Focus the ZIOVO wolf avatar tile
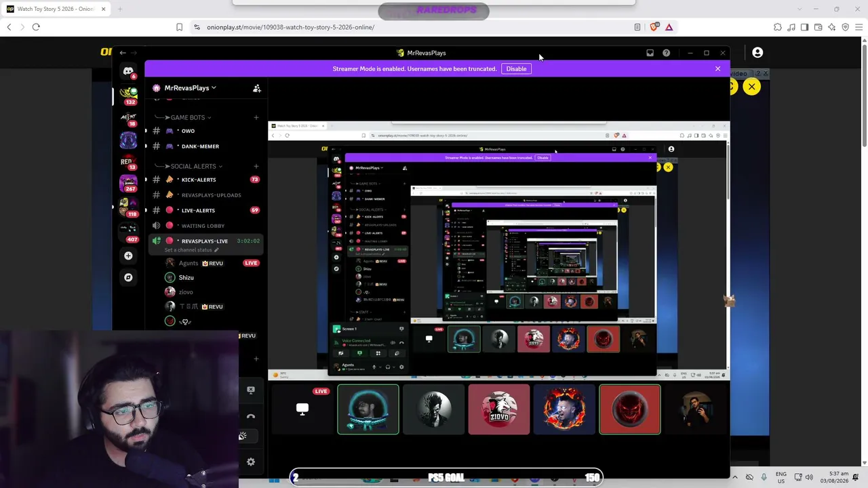 tap(498, 409)
